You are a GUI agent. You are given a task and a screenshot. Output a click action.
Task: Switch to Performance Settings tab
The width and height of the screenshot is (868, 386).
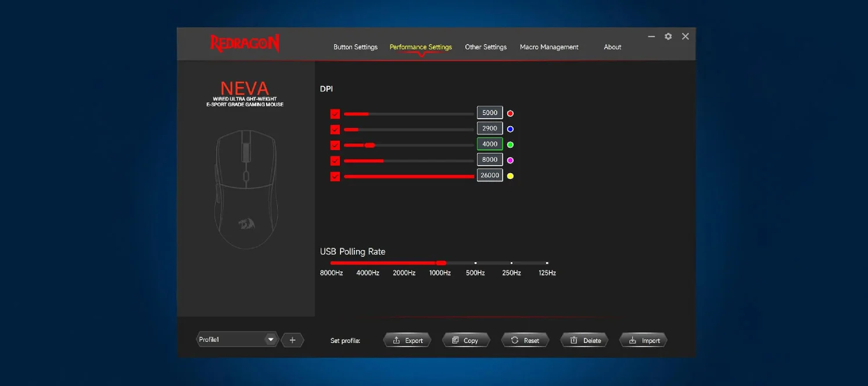(421, 47)
